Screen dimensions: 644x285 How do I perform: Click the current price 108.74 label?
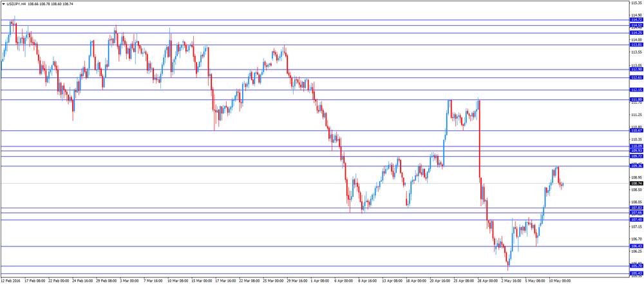tap(636, 183)
